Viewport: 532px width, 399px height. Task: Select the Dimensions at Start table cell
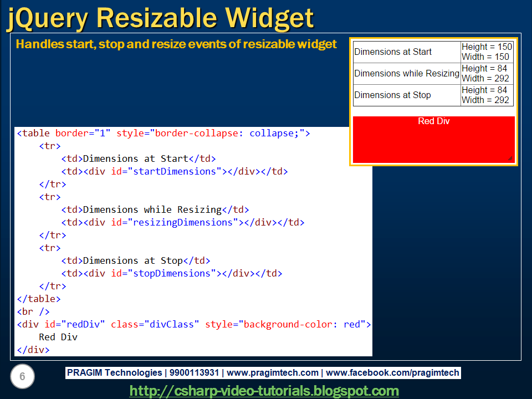393,52
